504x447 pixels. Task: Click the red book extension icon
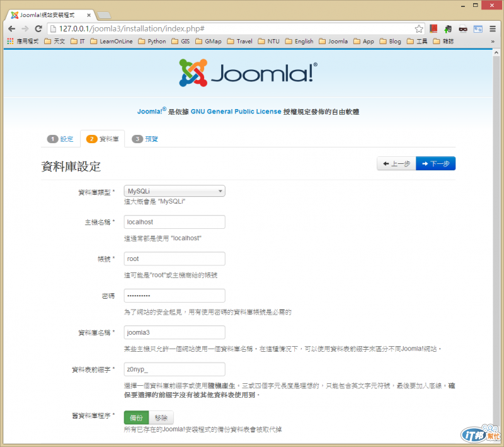click(433, 28)
